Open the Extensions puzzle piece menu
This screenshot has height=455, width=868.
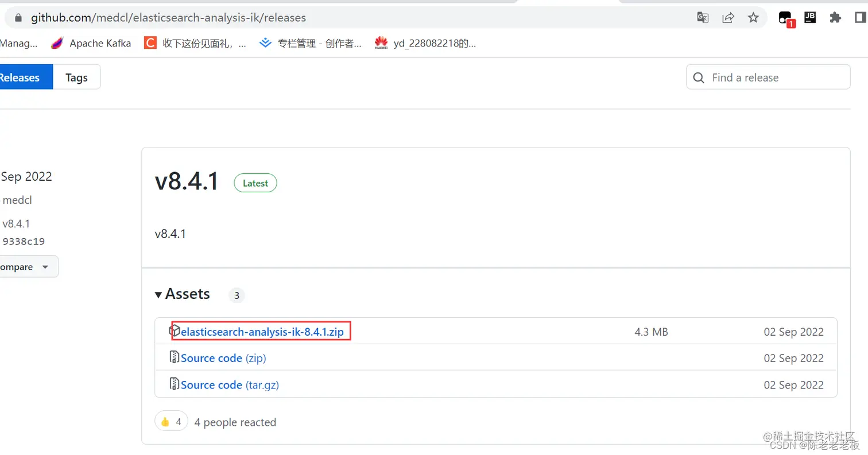(x=835, y=18)
